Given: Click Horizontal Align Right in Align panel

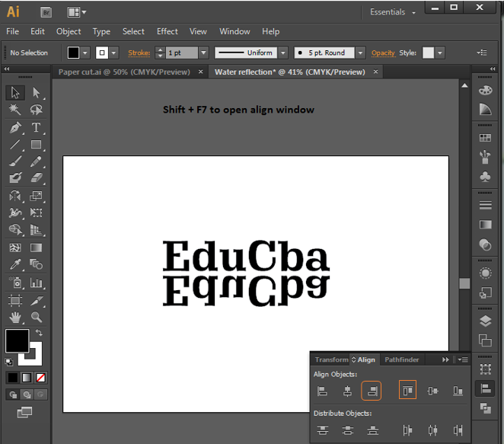Looking at the screenshot, I should 372,391.
